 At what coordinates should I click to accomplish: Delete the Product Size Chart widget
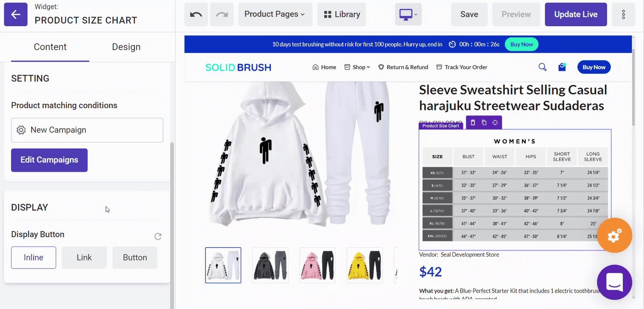[x=473, y=123]
